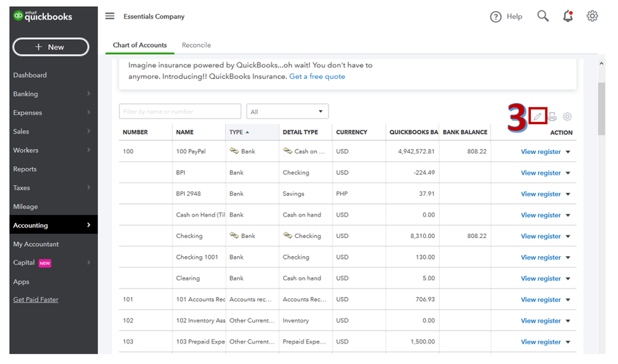Expand the Taxes submenu chevron
This screenshot has width=618, height=364.
pos(88,187)
